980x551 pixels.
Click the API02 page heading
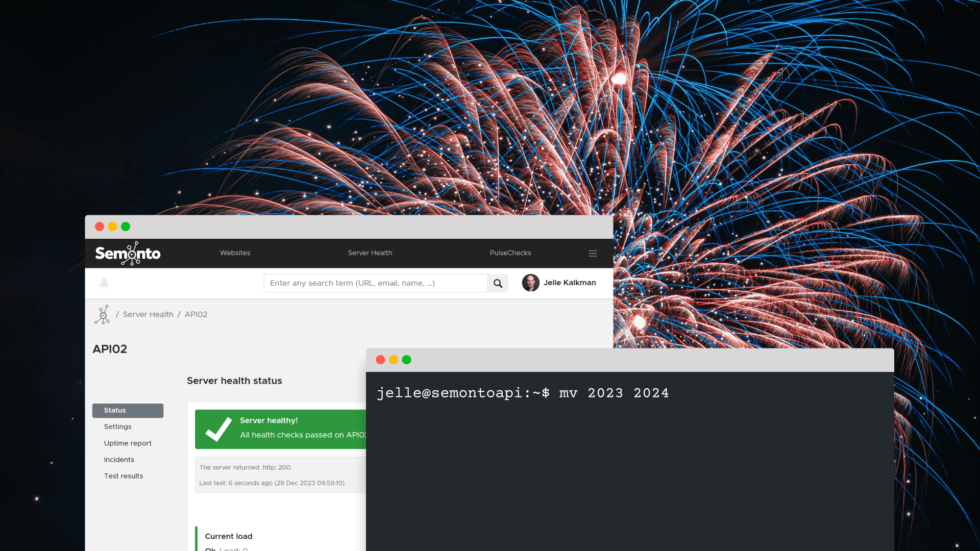110,349
